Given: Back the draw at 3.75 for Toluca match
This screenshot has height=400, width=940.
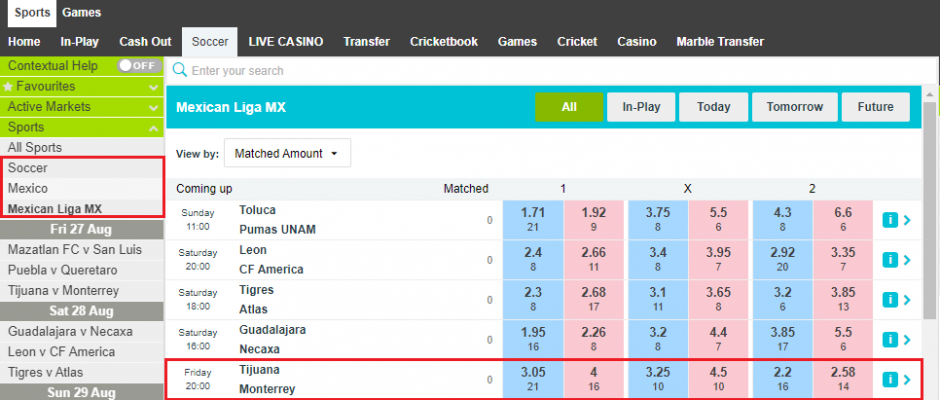Looking at the screenshot, I should [658, 219].
